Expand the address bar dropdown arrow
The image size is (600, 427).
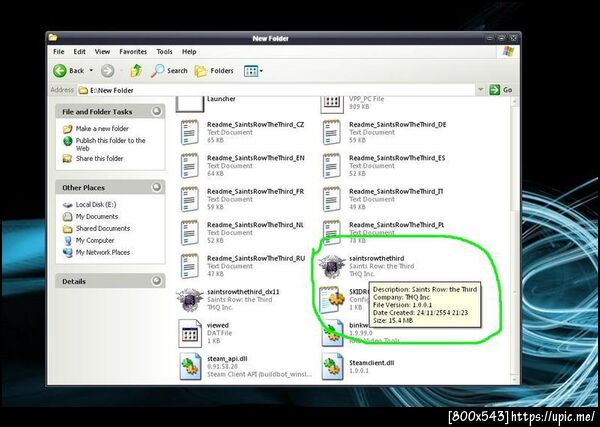click(x=480, y=90)
